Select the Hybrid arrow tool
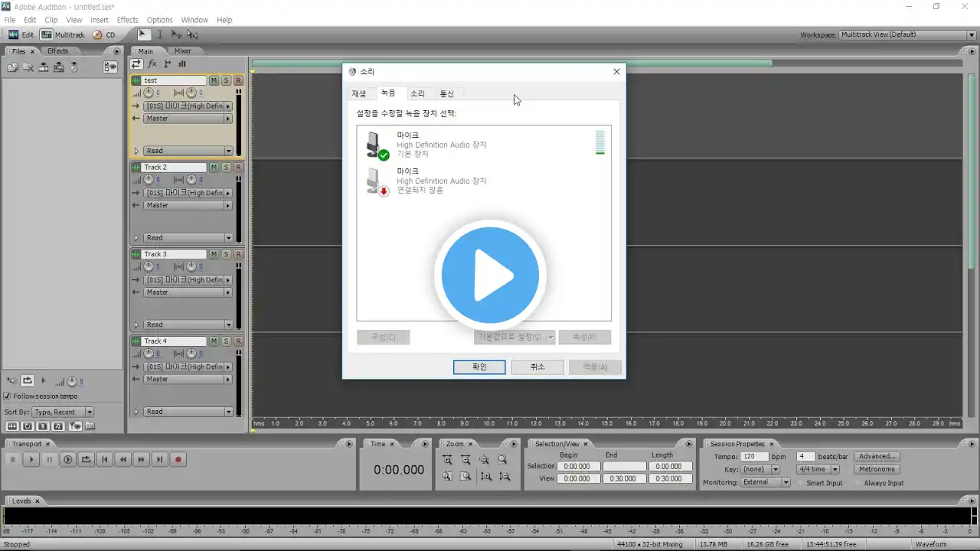The height and width of the screenshot is (551, 980). point(143,34)
